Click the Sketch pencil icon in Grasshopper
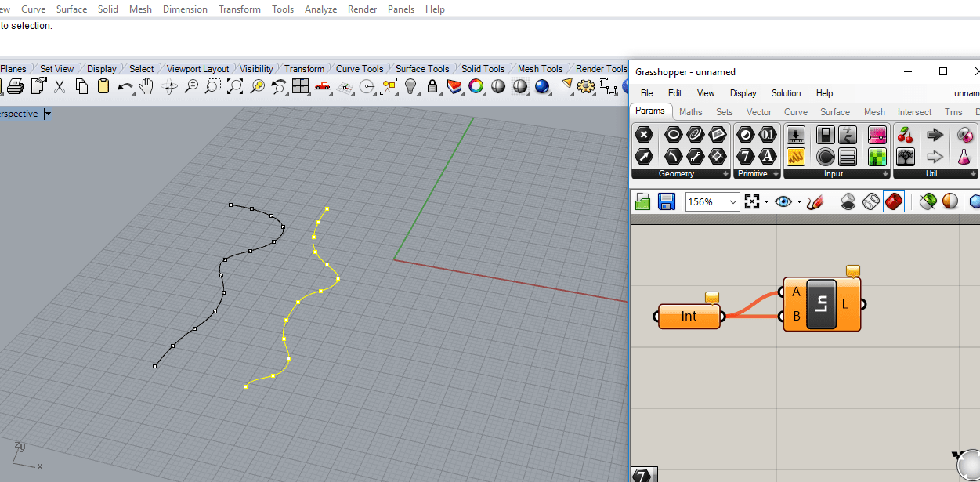980x482 pixels. pos(815,201)
